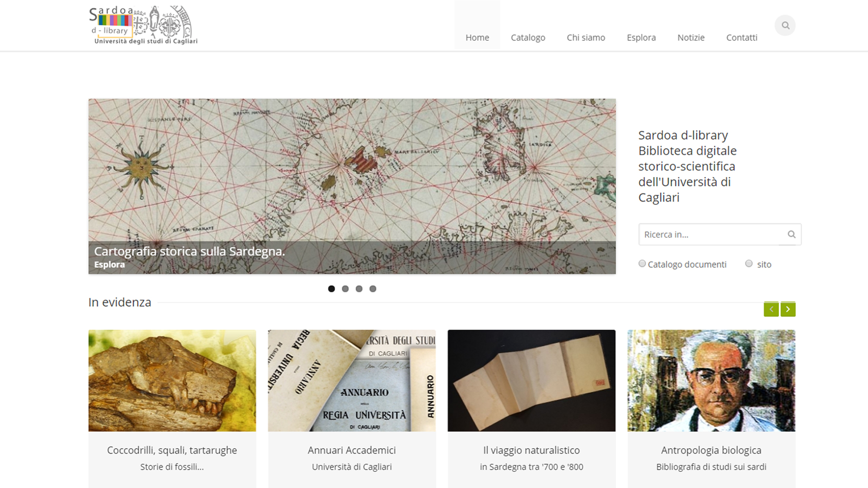Open the Catalogo menu item
868x488 pixels.
click(x=528, y=38)
